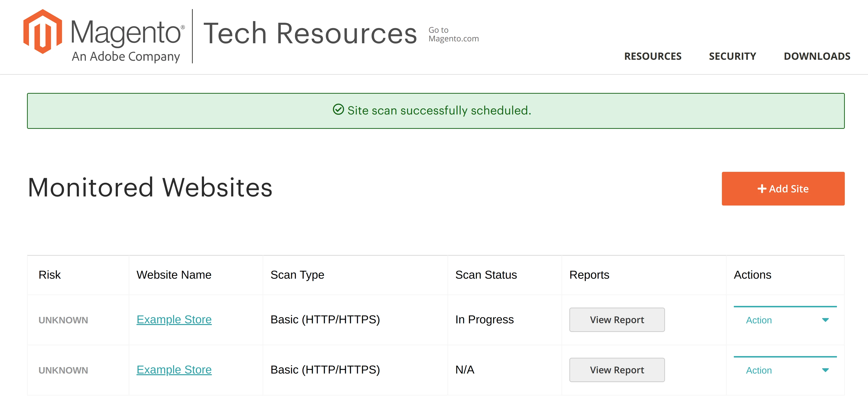Open Action dropdown for In Progress site
The width and height of the screenshot is (868, 412).
pos(785,320)
